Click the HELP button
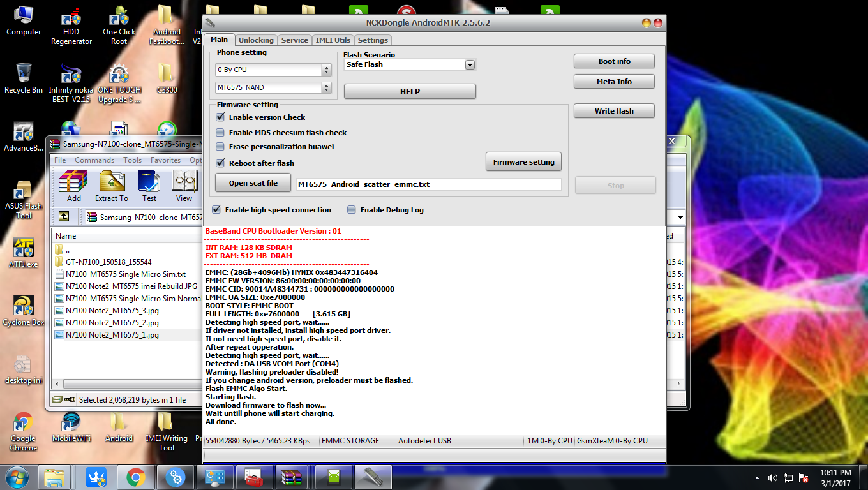 point(410,92)
